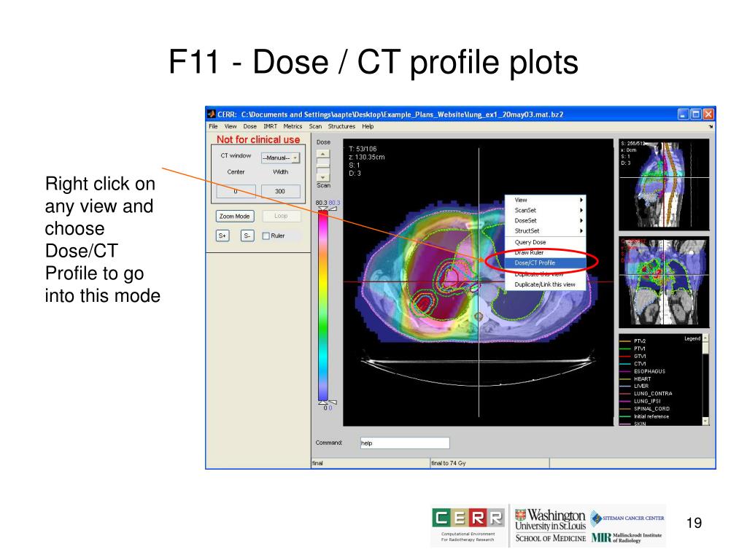Screen dimensions: 747x560
Task: Click the Loop button
Action: [x=281, y=216]
